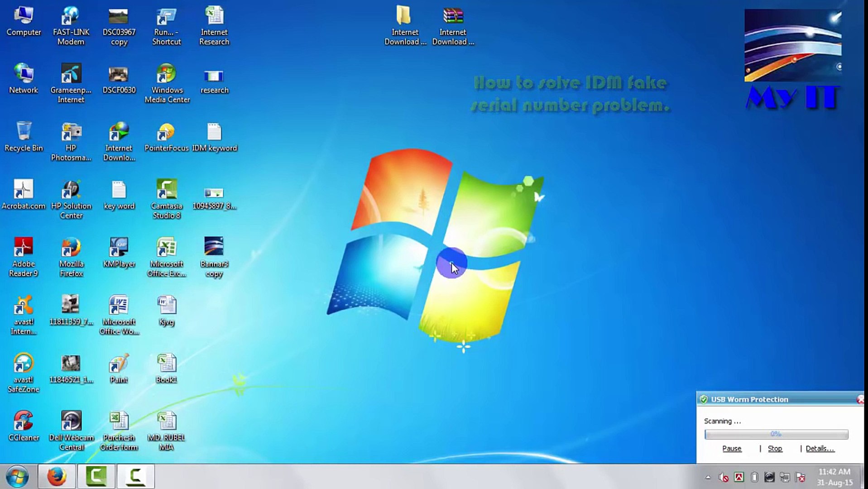Open the Windows Start menu

click(17, 476)
